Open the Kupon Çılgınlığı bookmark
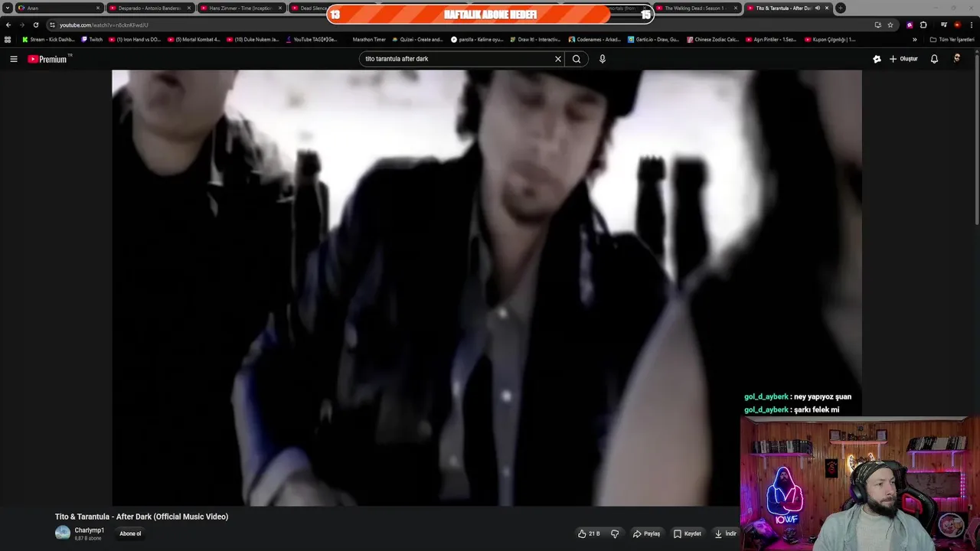The width and height of the screenshot is (980, 551). (x=830, y=40)
